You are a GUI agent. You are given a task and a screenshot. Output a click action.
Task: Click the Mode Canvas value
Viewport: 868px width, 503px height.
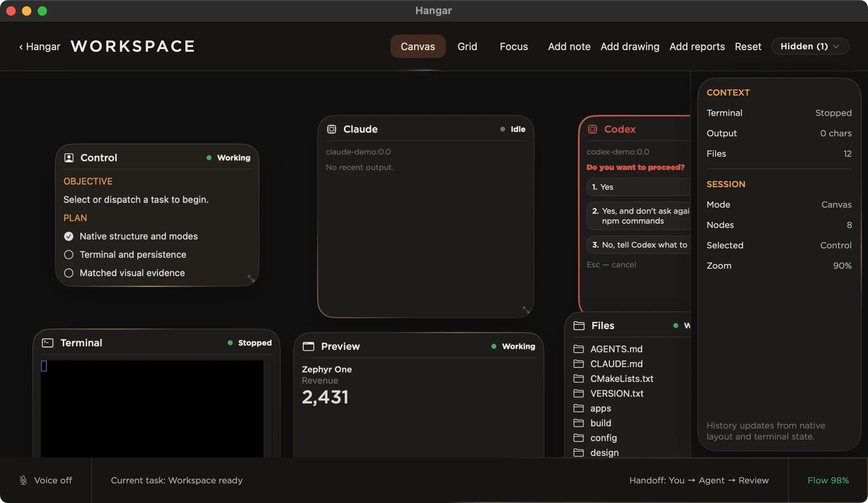[x=836, y=204]
